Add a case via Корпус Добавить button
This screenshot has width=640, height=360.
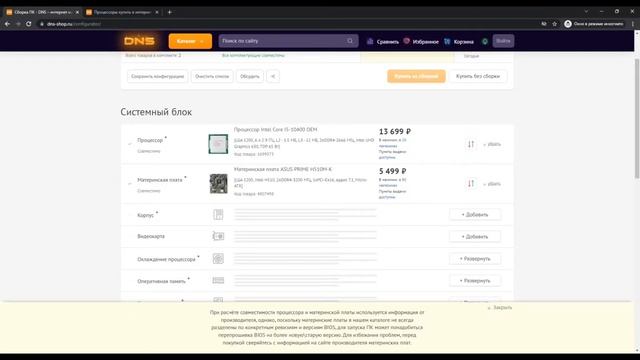475,215
